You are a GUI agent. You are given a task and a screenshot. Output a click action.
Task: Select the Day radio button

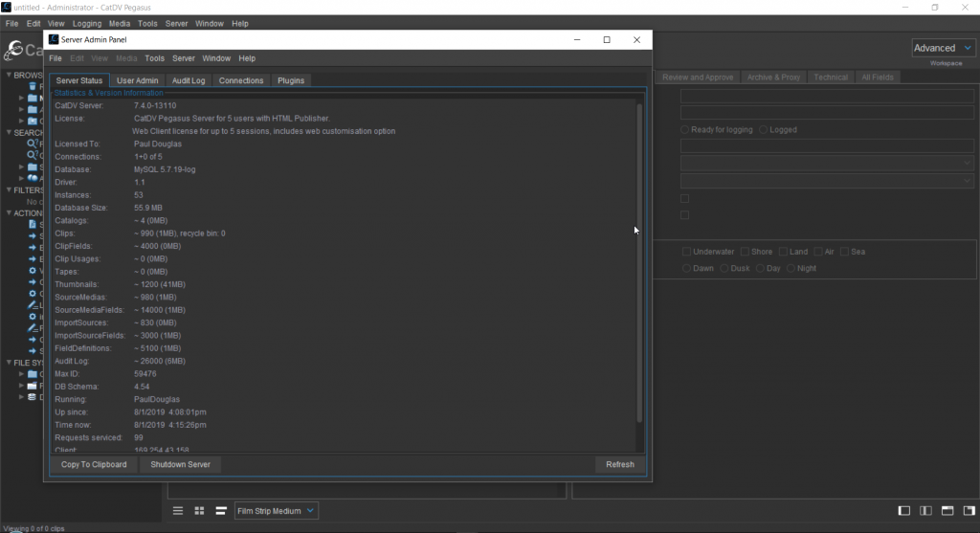(760, 268)
